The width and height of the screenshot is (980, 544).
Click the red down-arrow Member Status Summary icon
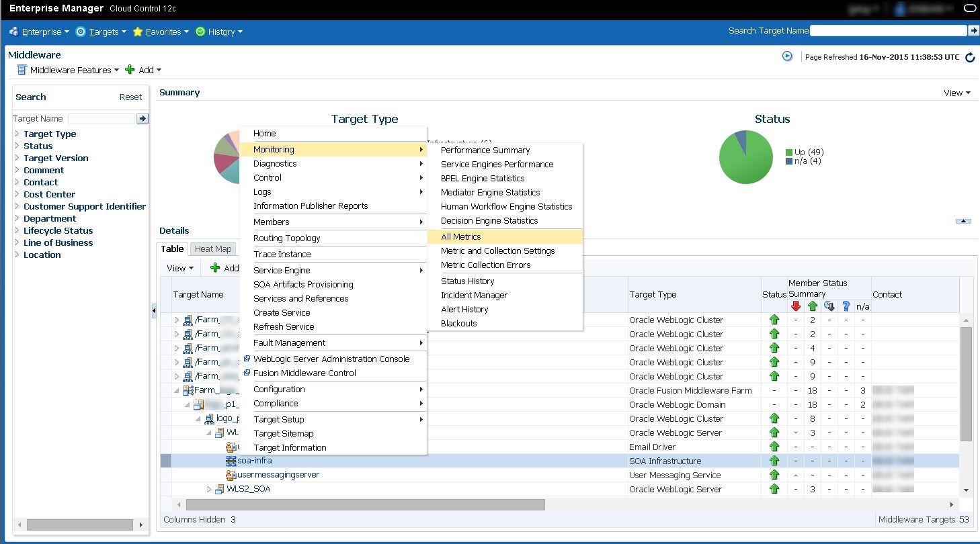click(x=796, y=306)
